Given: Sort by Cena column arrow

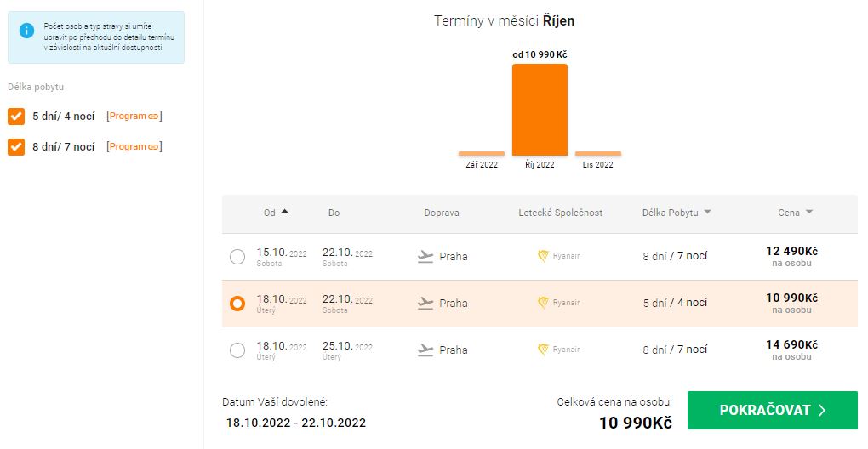Looking at the screenshot, I should (808, 213).
